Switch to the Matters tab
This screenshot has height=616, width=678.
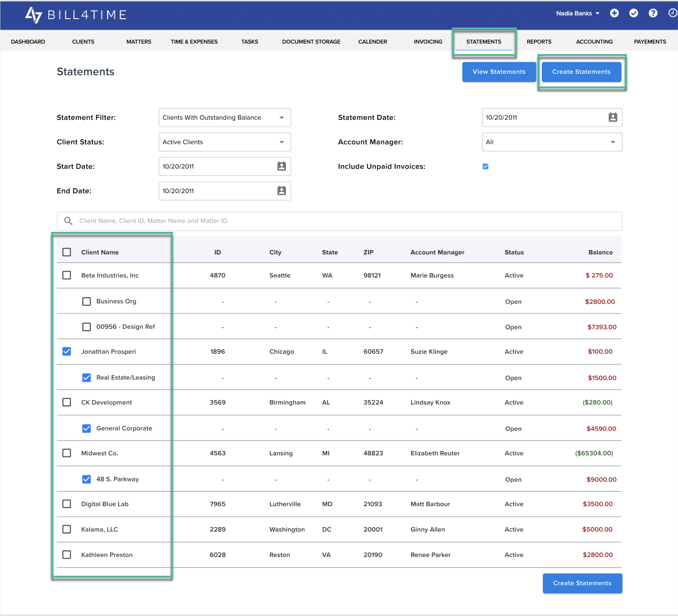(139, 42)
